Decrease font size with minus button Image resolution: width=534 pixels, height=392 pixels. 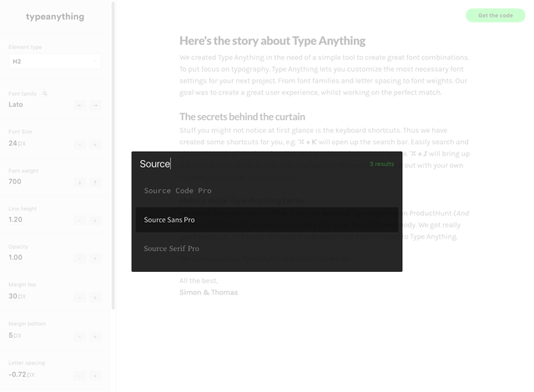(x=80, y=144)
